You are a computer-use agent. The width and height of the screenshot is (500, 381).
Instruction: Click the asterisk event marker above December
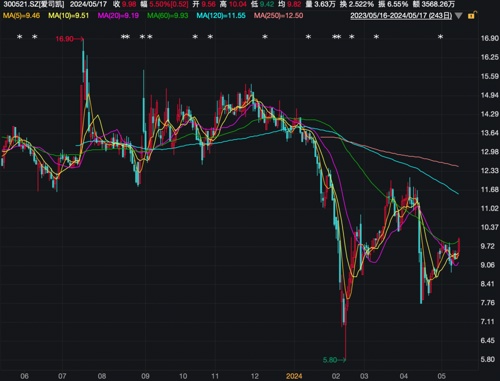(x=265, y=37)
